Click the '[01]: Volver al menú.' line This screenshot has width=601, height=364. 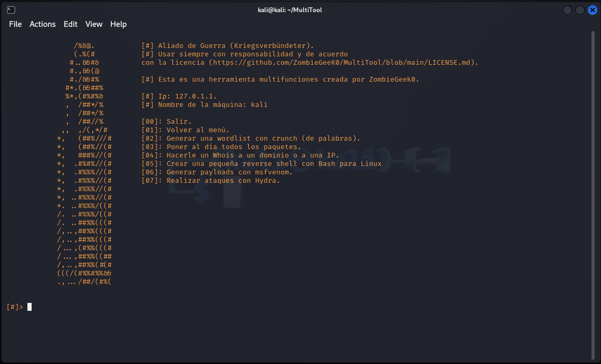(x=186, y=130)
